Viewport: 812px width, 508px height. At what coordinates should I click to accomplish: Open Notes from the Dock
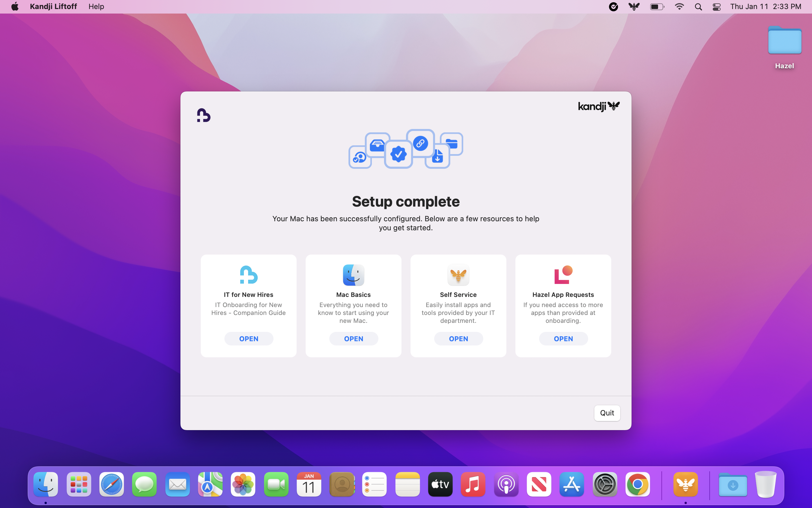tap(408, 485)
